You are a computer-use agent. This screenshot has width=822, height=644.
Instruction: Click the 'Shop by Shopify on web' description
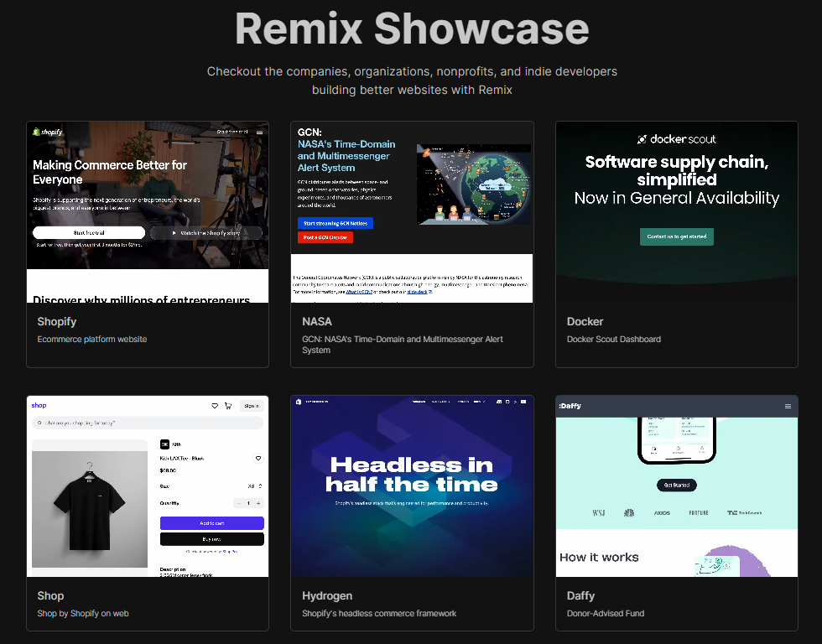click(83, 614)
